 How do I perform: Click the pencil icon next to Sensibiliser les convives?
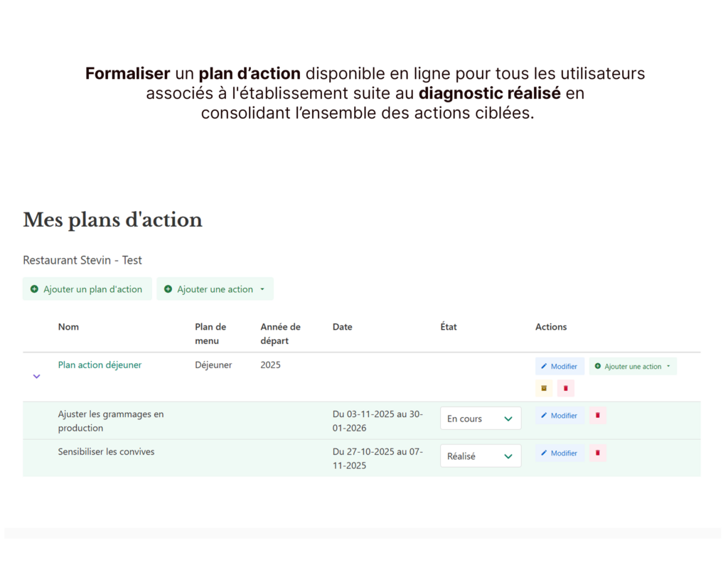[x=546, y=453]
